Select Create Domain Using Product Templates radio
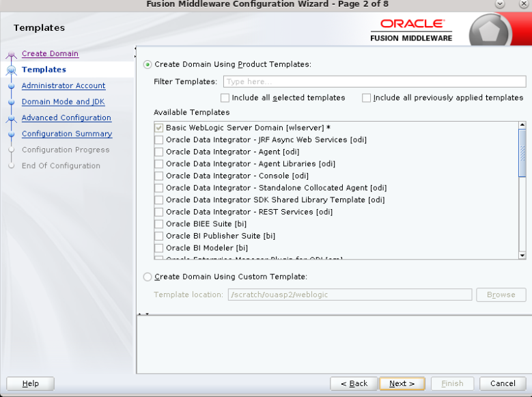Screen dimensions: 532x397 pyautogui.click(x=148, y=64)
